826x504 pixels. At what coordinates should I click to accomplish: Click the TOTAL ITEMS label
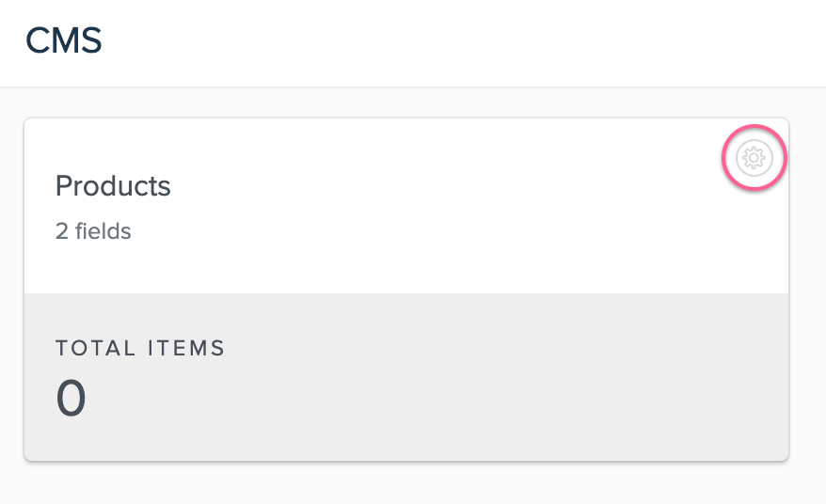tap(140, 348)
